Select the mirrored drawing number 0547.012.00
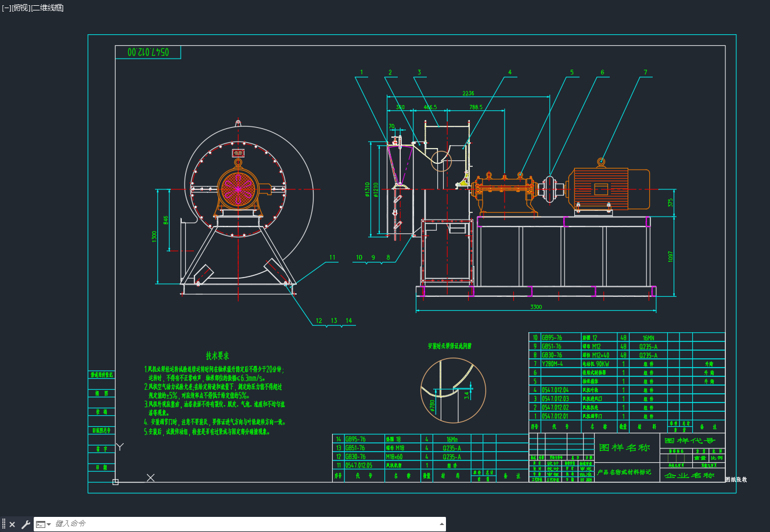Screen dimensions: 770x532 click(x=149, y=52)
